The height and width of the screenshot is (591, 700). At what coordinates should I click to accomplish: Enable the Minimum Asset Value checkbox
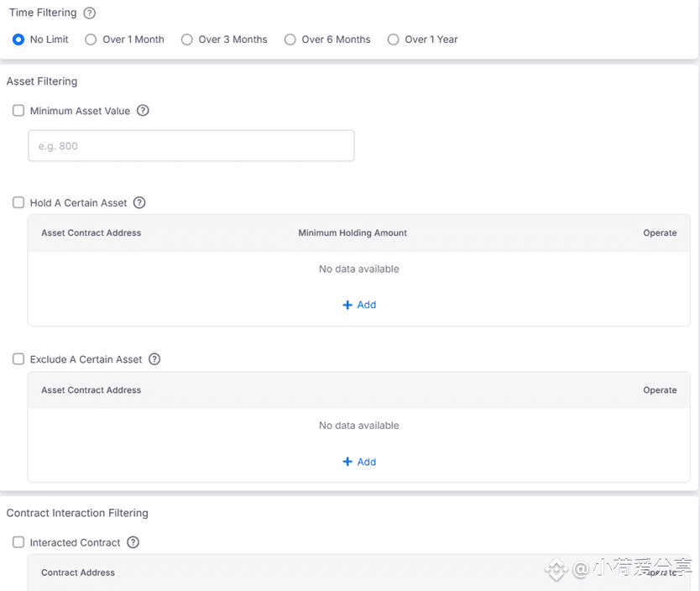tap(18, 110)
